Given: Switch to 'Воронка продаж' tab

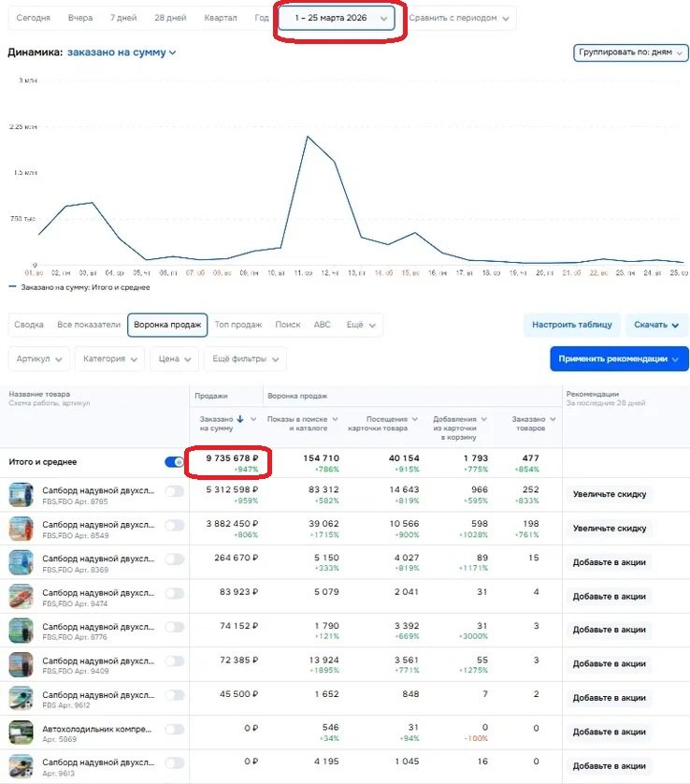Looking at the screenshot, I should 167,325.
